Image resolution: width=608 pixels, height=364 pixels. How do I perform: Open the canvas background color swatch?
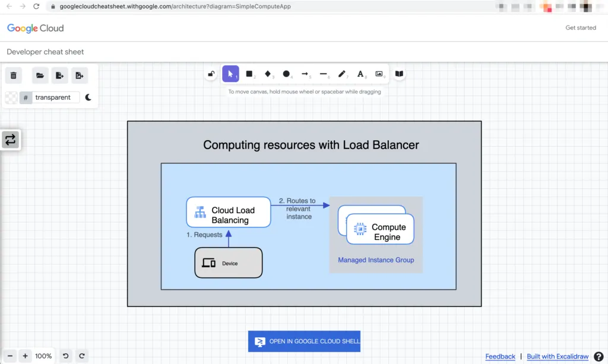click(x=11, y=97)
